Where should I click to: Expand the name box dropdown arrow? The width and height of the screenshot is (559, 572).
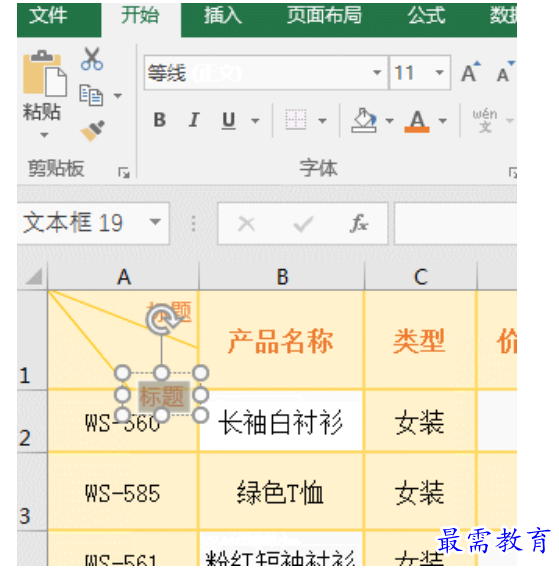pyautogui.click(x=155, y=222)
